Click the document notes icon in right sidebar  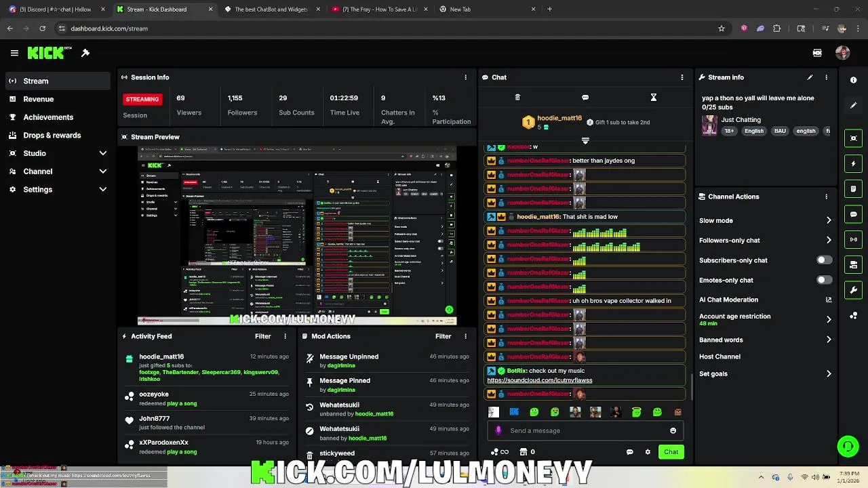point(854,189)
